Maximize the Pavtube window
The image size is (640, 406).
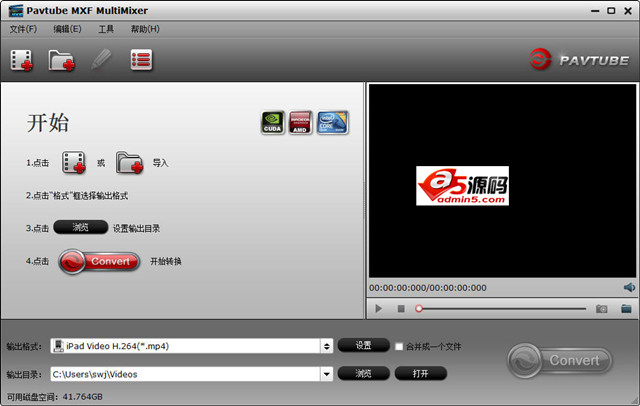coord(611,11)
